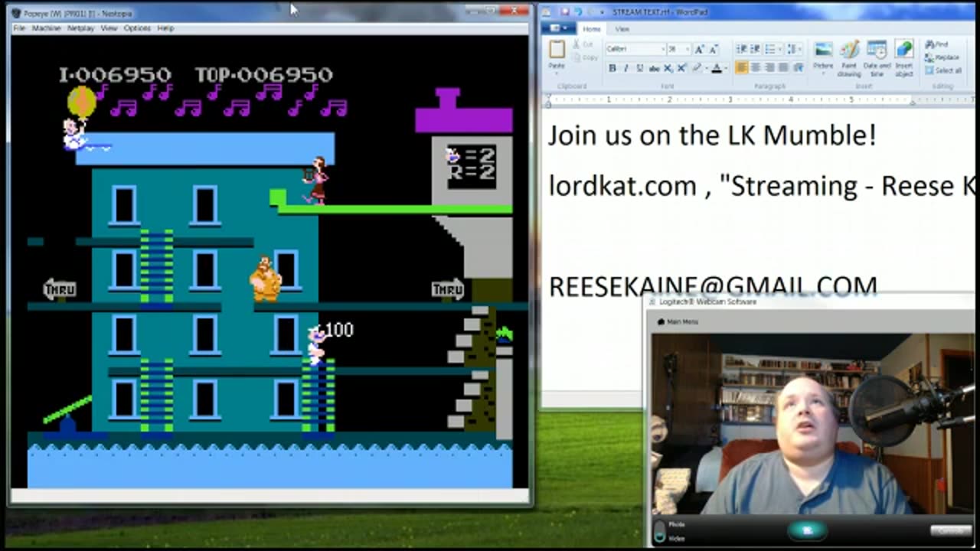Open the File menu in Nestopia

pos(19,28)
